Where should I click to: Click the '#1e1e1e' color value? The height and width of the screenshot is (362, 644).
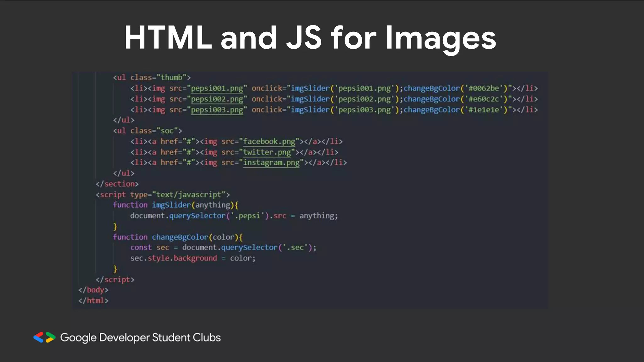pyautogui.click(x=484, y=110)
